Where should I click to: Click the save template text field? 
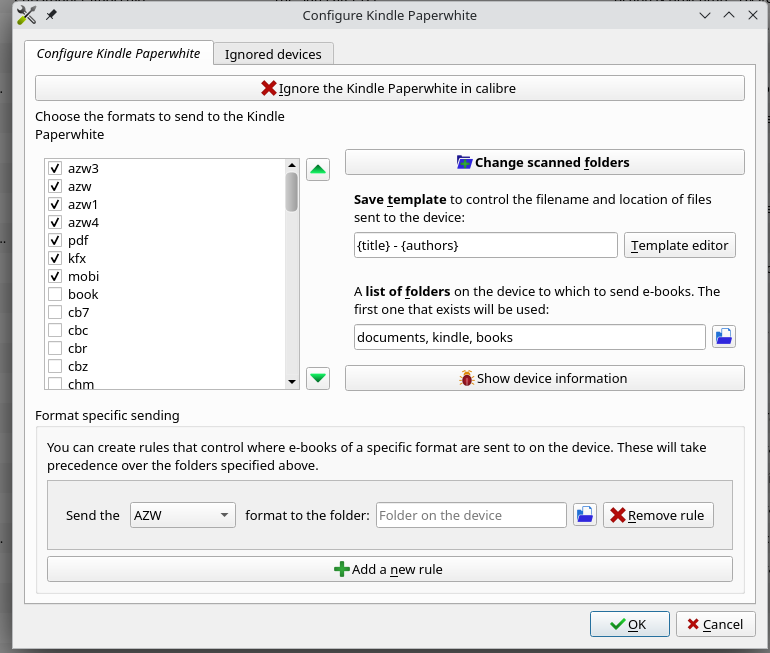[x=486, y=245]
